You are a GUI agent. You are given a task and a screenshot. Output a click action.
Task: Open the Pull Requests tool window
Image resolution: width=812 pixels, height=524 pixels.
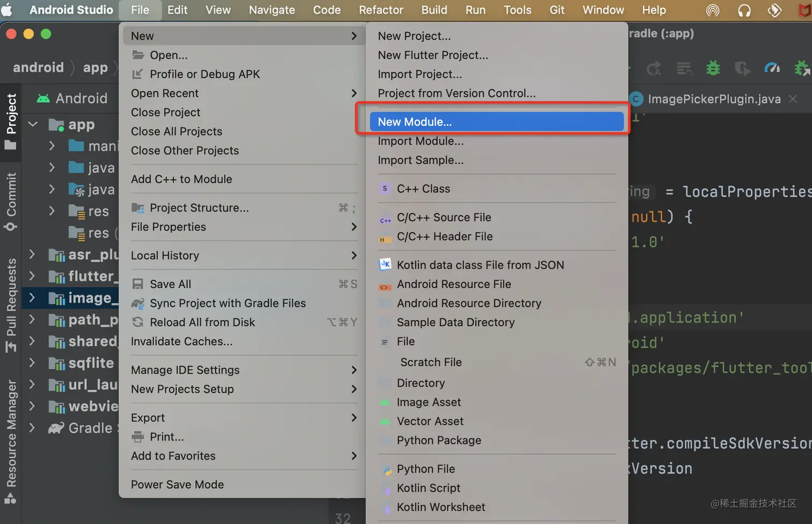pos(11,305)
